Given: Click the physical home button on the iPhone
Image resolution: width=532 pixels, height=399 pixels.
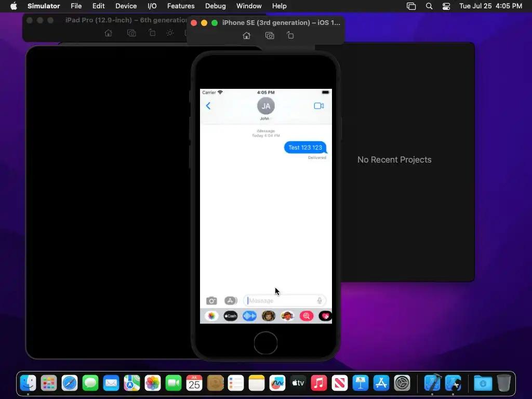Looking at the screenshot, I should coord(265,343).
